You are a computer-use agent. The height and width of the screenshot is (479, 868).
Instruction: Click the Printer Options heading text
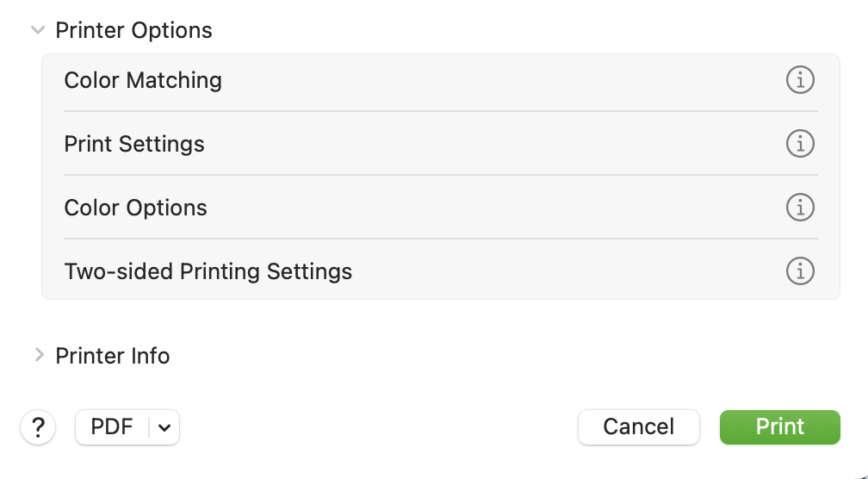[x=133, y=30]
